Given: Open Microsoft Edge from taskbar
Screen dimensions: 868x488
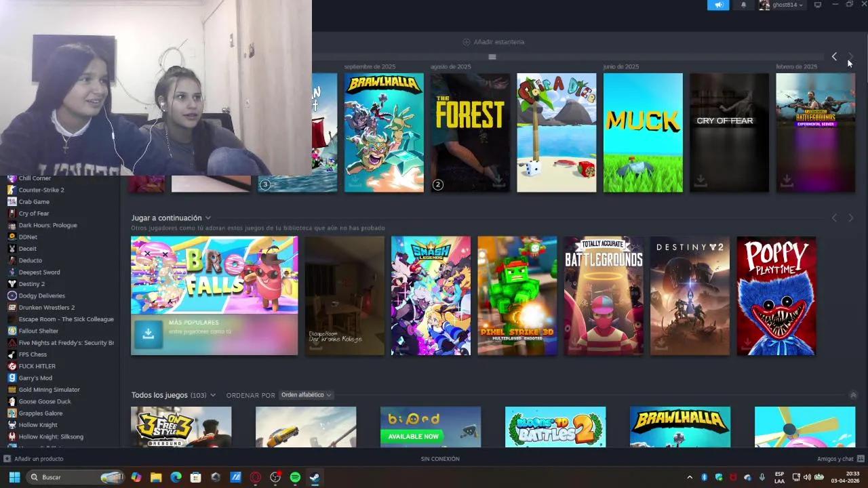Looking at the screenshot, I should pos(176,477).
